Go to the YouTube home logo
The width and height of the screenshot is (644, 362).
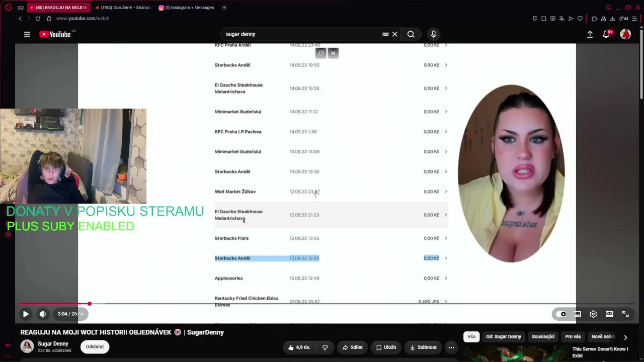tap(55, 34)
